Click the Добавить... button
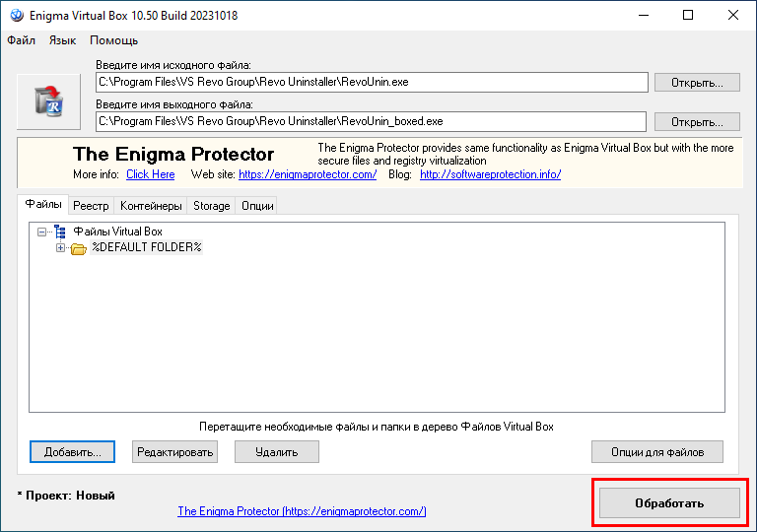The width and height of the screenshot is (757, 532). tap(72, 452)
